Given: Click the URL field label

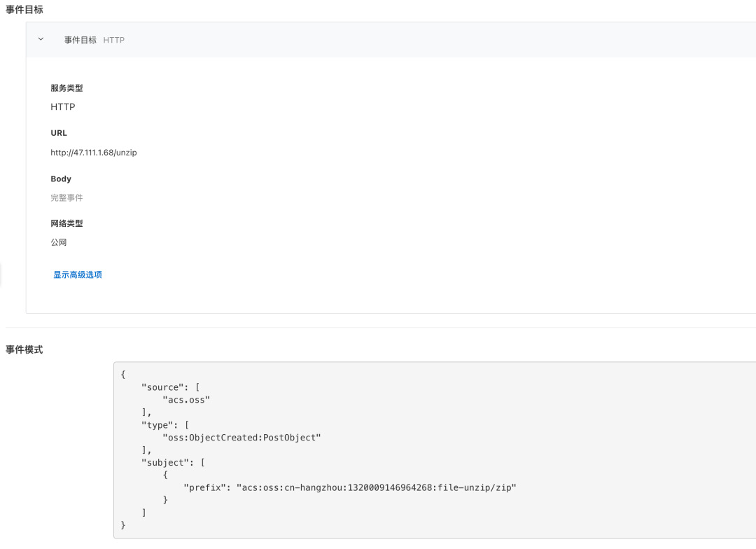Looking at the screenshot, I should pyautogui.click(x=59, y=133).
